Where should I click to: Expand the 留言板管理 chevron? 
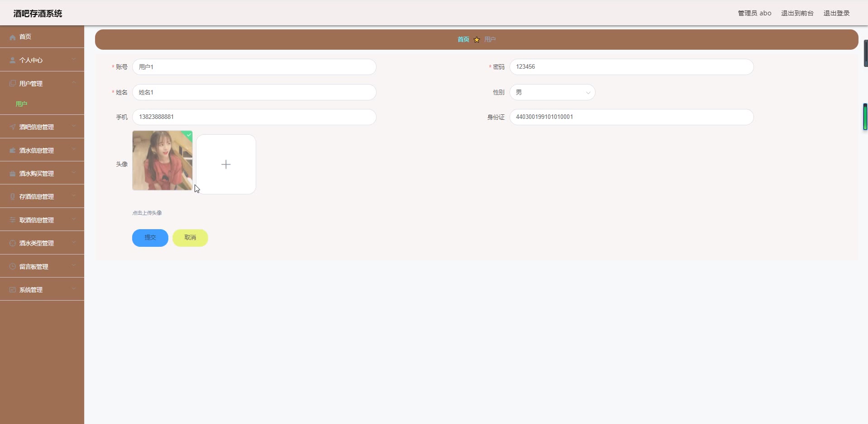74,266
